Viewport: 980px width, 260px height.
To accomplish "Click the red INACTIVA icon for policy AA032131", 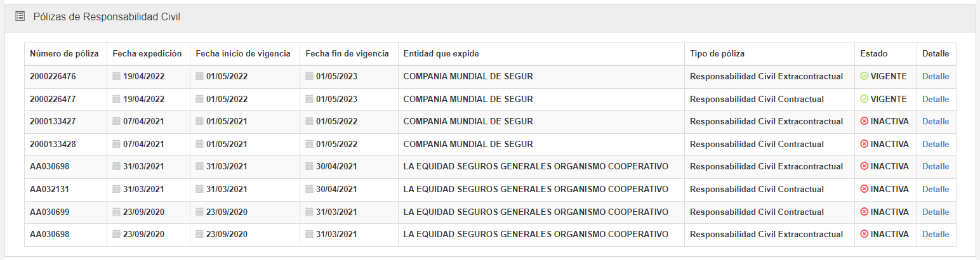I will (864, 190).
